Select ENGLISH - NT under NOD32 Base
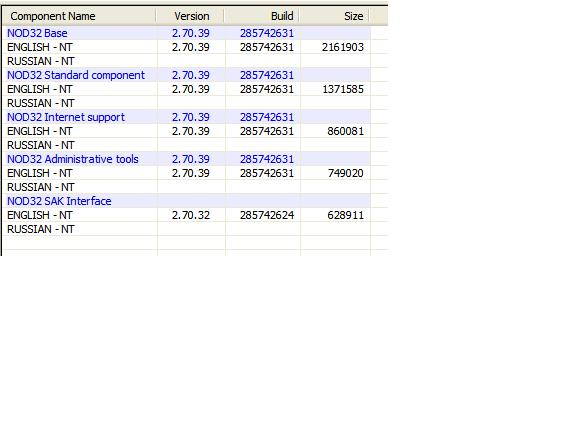The height and width of the screenshot is (432, 576). [x=187, y=47]
